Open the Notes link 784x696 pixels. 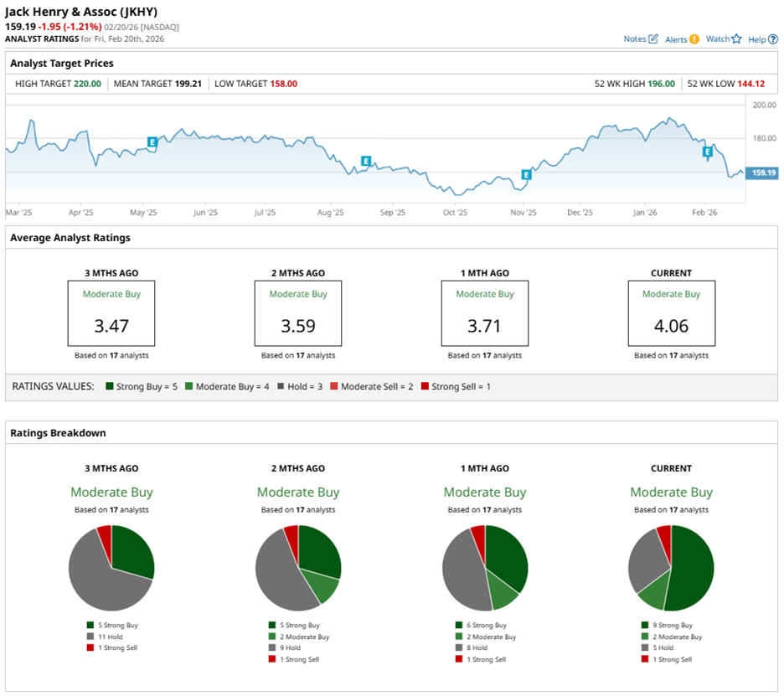pyautogui.click(x=635, y=39)
